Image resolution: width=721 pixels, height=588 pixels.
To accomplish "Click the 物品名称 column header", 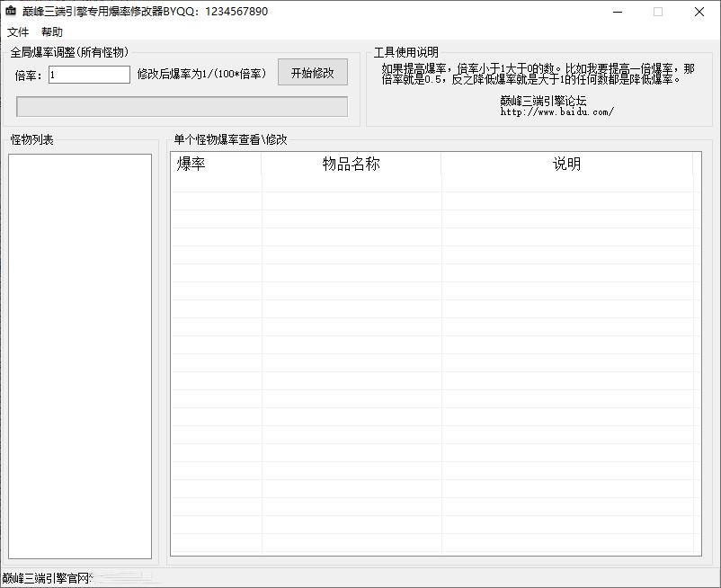I will click(351, 164).
